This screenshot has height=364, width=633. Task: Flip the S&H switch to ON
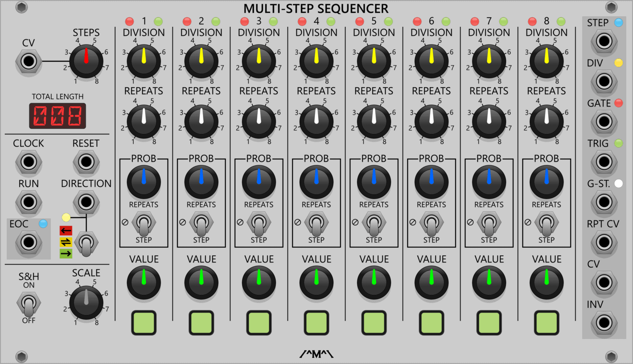tap(29, 299)
